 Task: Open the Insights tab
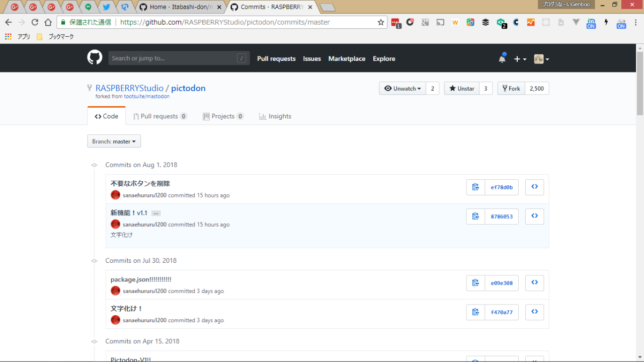coord(275,116)
